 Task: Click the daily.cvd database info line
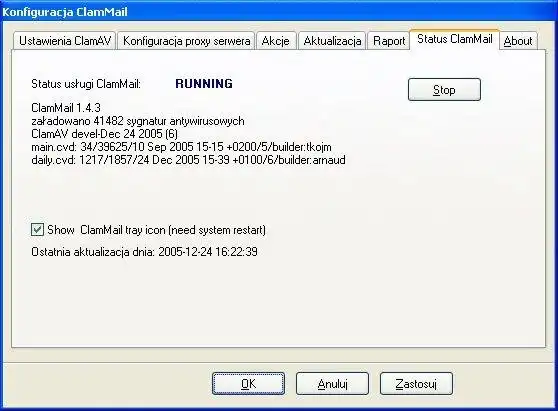point(188,160)
